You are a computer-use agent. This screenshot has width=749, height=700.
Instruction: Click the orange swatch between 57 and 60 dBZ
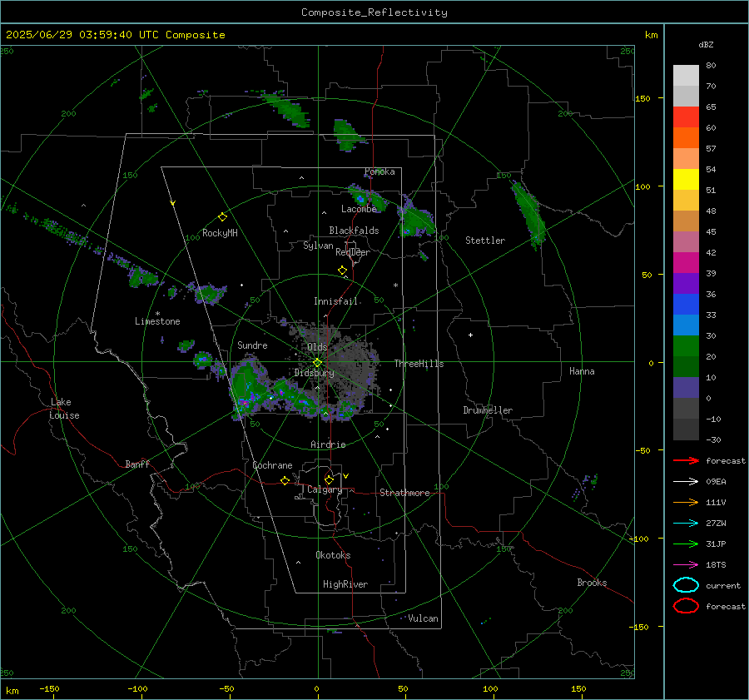coord(686,137)
